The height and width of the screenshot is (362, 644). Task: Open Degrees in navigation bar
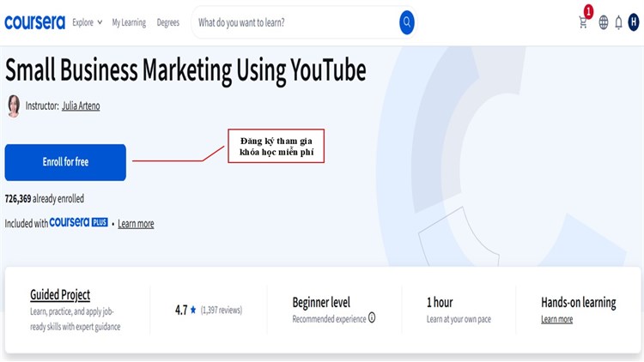coord(168,23)
